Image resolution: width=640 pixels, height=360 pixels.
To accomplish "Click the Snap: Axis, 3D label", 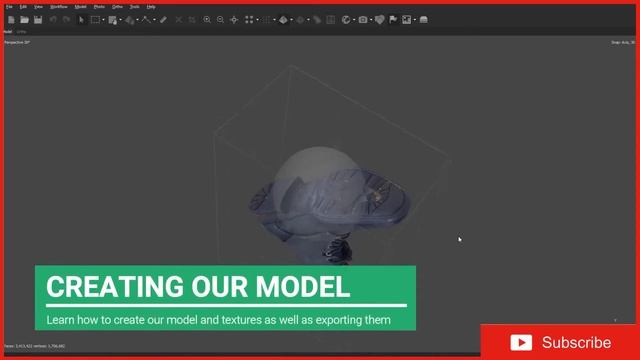I will coord(623,42).
